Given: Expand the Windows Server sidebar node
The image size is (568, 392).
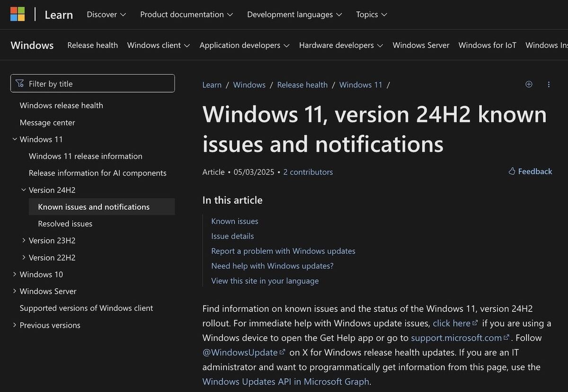Looking at the screenshot, I should (15, 291).
